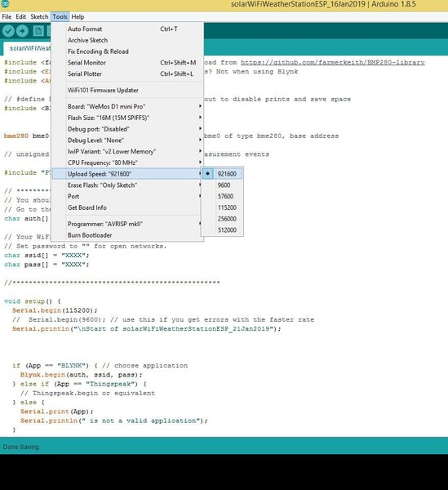This screenshot has width=448, height=490.
Task: Click the void setup() line
Action: click(33, 301)
